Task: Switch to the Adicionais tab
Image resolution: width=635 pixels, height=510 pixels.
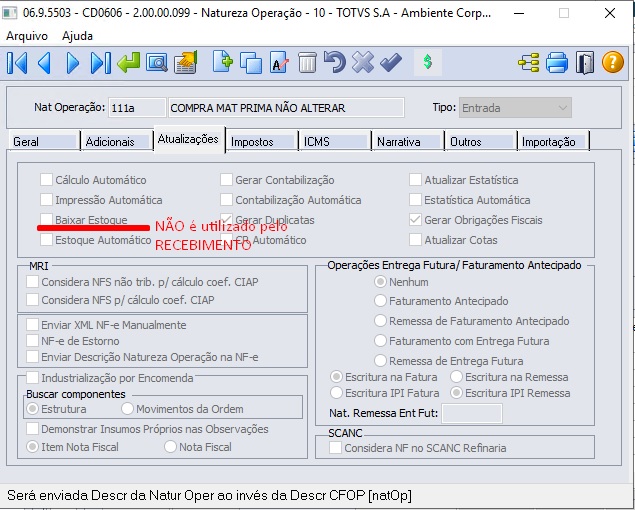Action: (117, 142)
